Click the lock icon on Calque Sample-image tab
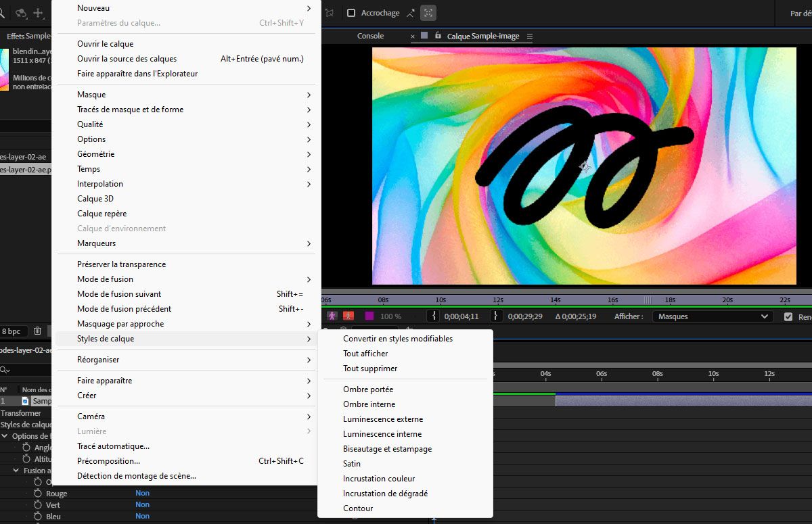 pos(438,36)
